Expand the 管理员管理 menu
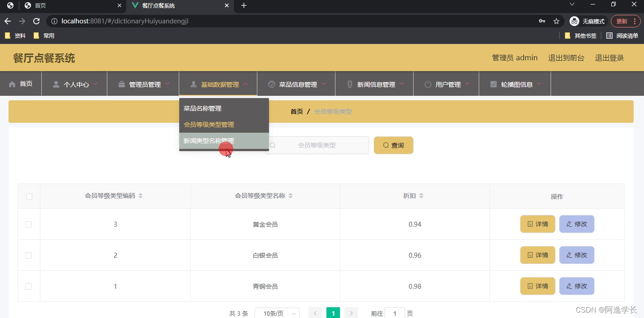Viewport: 644px width, 318px height. point(143,84)
